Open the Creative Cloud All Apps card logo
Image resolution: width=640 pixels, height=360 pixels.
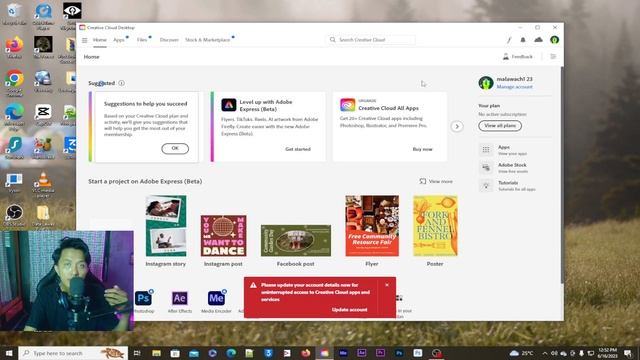pos(347,105)
